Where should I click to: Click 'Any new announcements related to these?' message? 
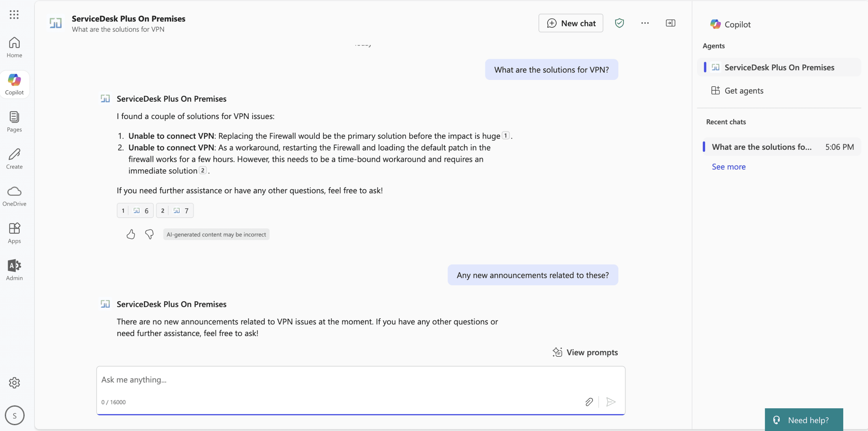pyautogui.click(x=533, y=275)
